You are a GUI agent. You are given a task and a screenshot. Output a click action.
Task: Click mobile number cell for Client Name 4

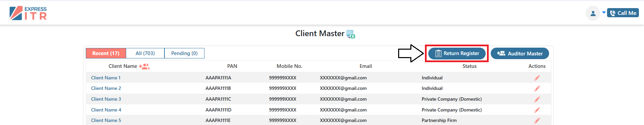pyautogui.click(x=282, y=110)
